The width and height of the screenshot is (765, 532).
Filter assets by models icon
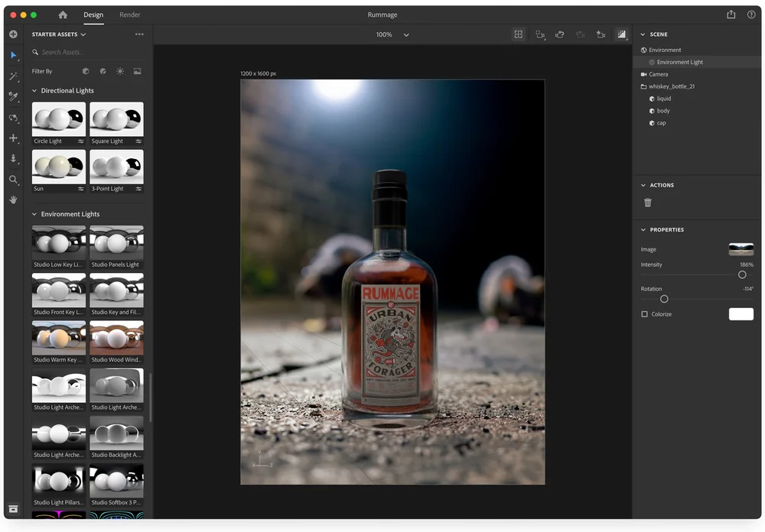click(86, 71)
